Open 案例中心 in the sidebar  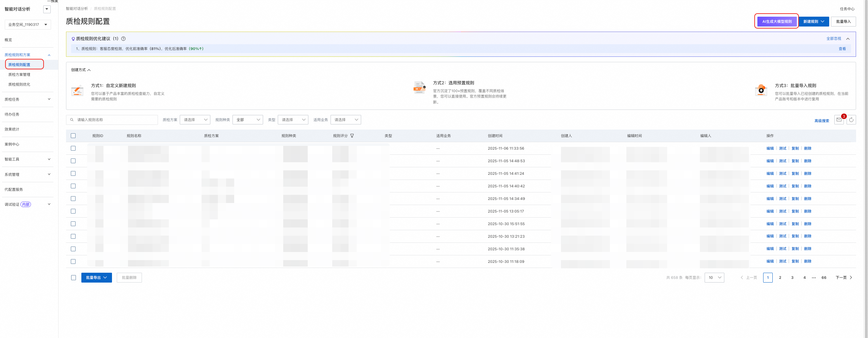[12, 144]
